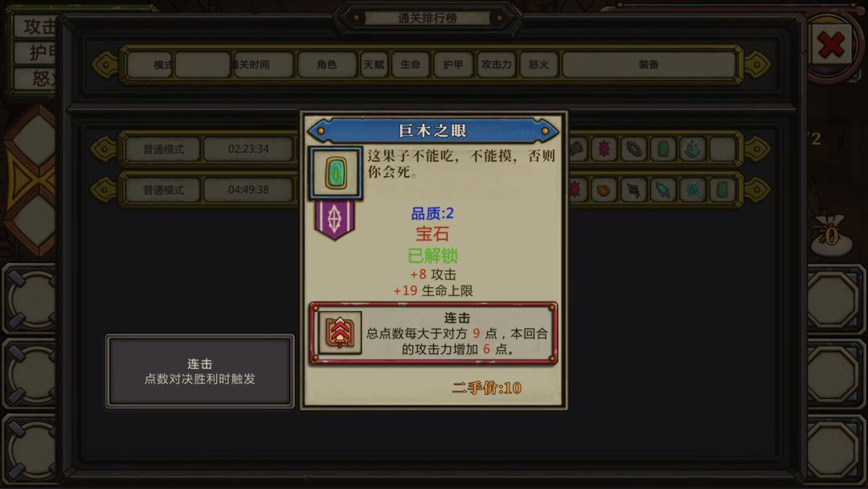Click the 装备 column header

[649, 65]
